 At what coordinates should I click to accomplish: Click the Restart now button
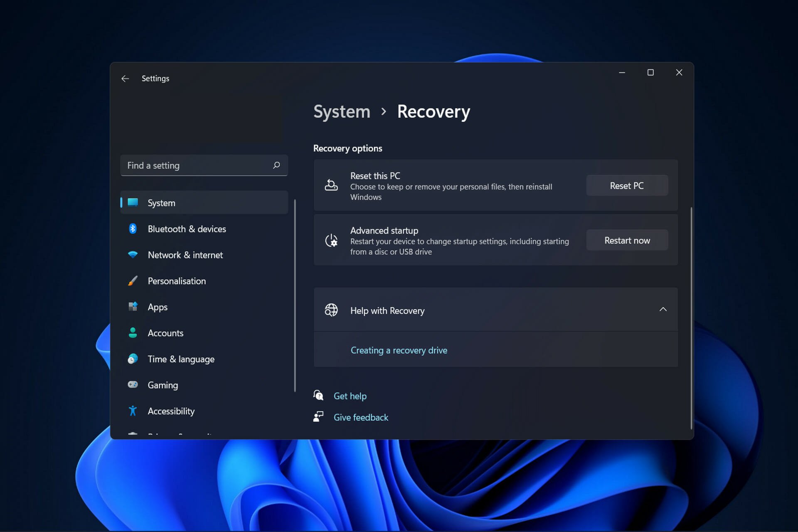(627, 240)
